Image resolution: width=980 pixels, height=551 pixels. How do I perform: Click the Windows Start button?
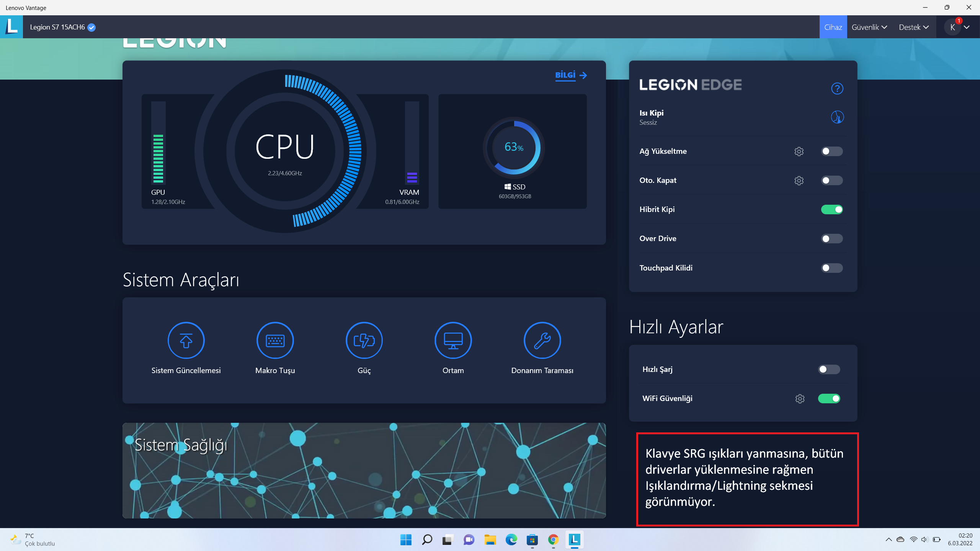click(x=406, y=540)
